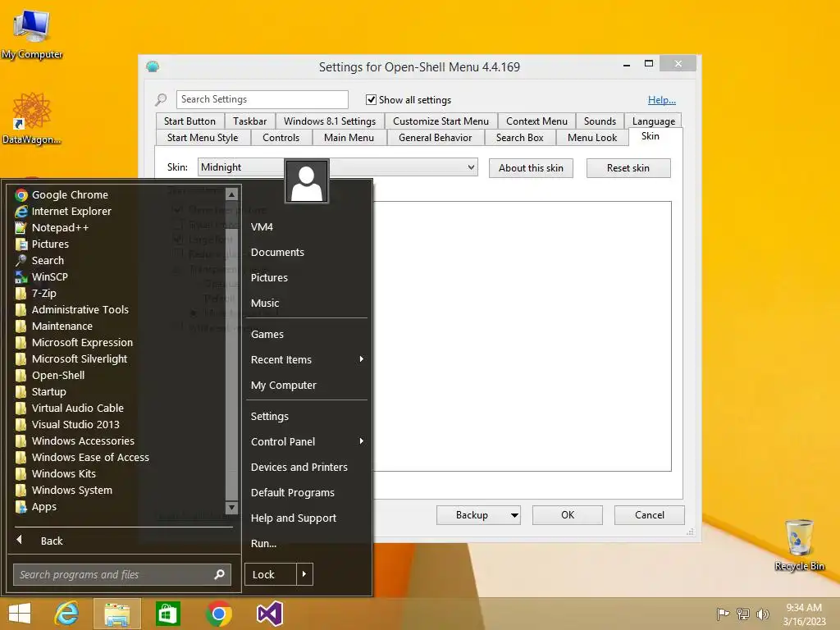840x630 pixels.
Task: Select the Recycle Bin desktop icon
Action: [799, 545]
